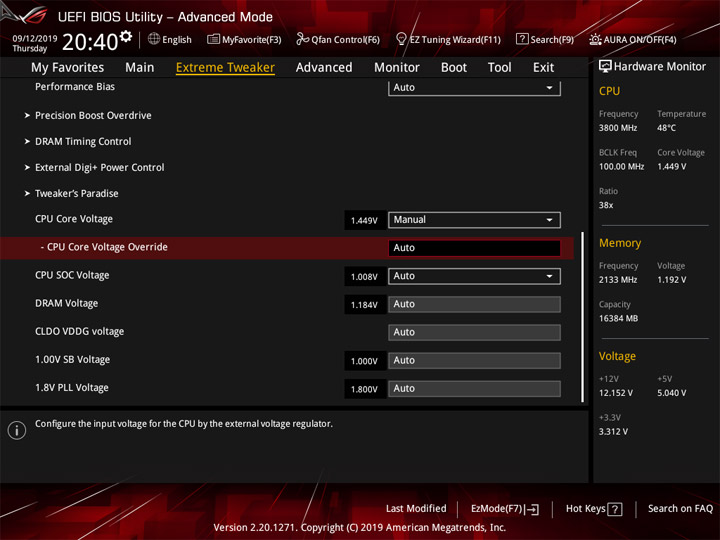The width and height of the screenshot is (720, 540).
Task: Click the 1.8V PLL Voltage field
Action: (x=474, y=388)
